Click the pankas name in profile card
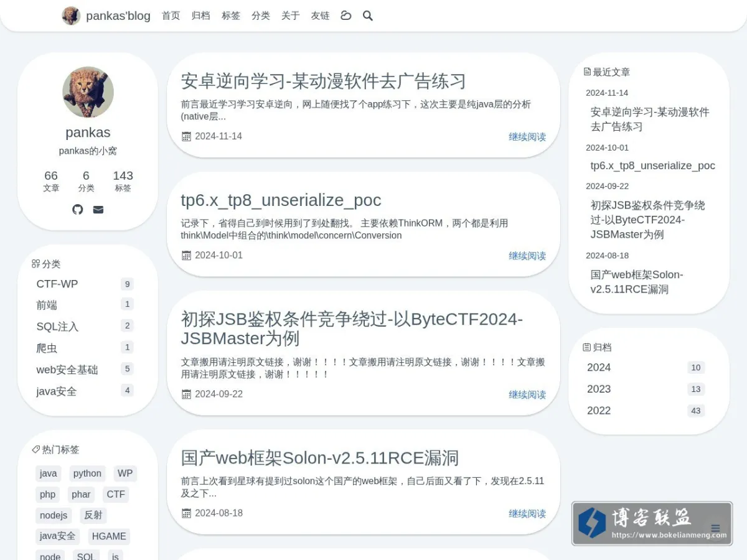This screenshot has width=747, height=560. [88, 133]
